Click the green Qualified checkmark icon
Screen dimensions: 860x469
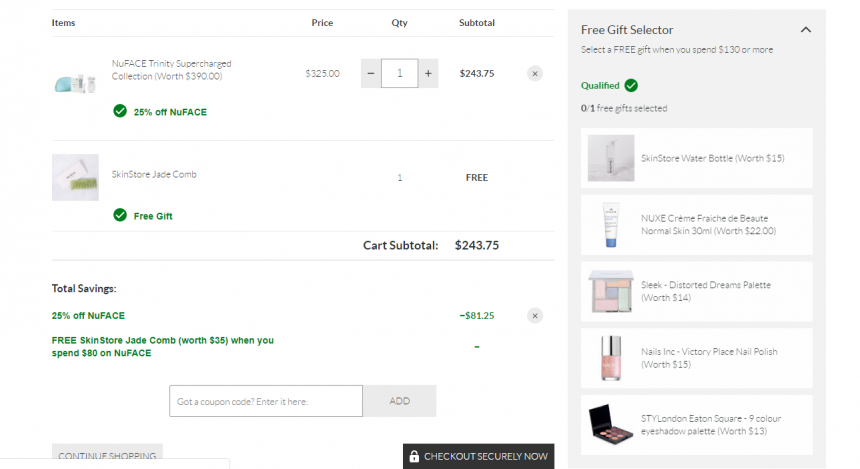point(631,86)
